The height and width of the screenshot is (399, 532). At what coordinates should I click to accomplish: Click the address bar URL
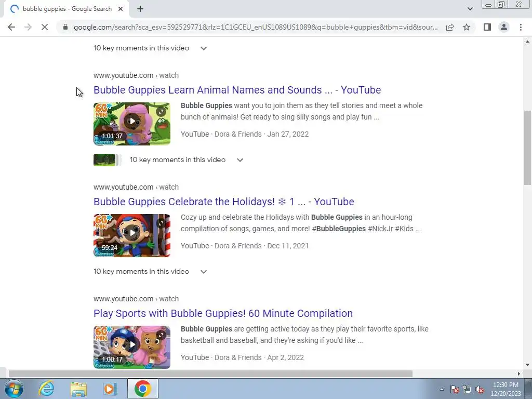(x=256, y=27)
